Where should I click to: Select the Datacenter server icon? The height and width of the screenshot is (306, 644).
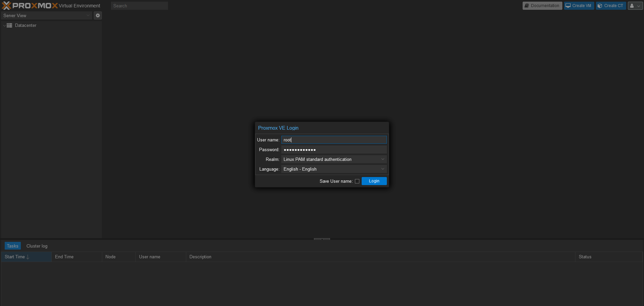point(10,25)
